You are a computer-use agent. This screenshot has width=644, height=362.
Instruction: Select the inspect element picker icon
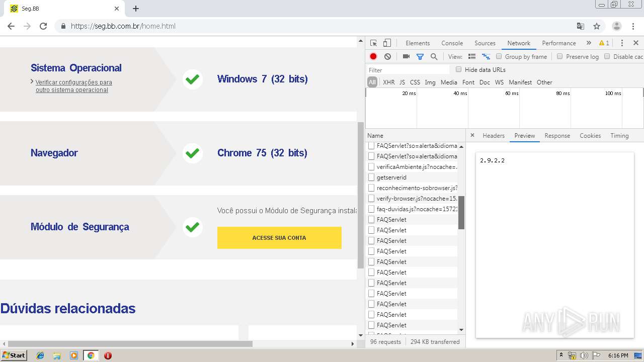373,43
